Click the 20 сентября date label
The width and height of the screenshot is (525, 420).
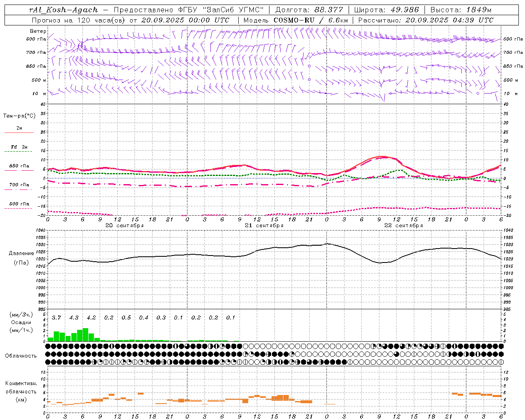(x=124, y=226)
